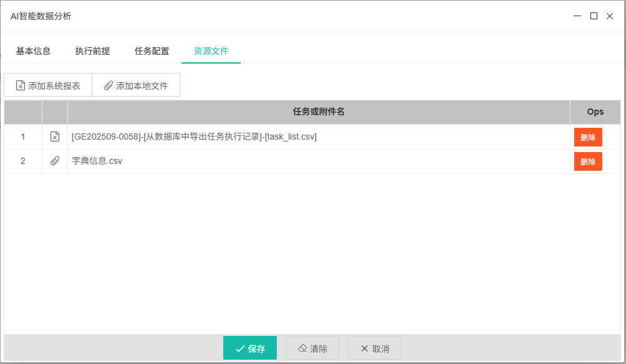The height and width of the screenshot is (364, 626).
Task: Click the row number 2 cell
Action: click(23, 161)
